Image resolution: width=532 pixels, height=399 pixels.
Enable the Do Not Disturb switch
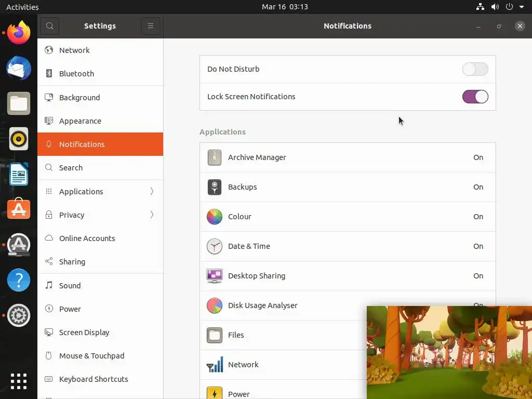pos(475,69)
